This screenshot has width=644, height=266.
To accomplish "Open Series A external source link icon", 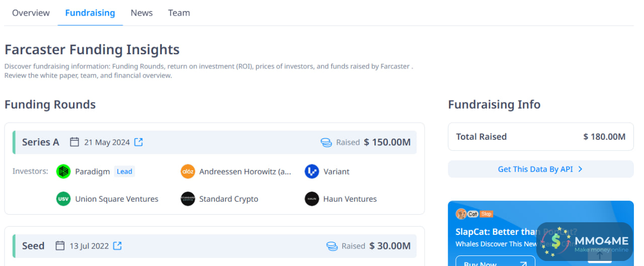I will (x=138, y=142).
